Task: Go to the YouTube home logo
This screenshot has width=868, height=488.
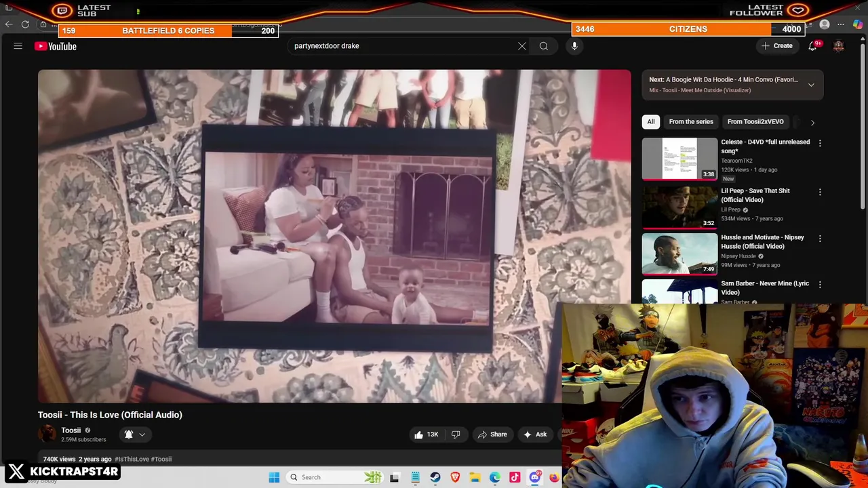Action: click(x=56, y=46)
